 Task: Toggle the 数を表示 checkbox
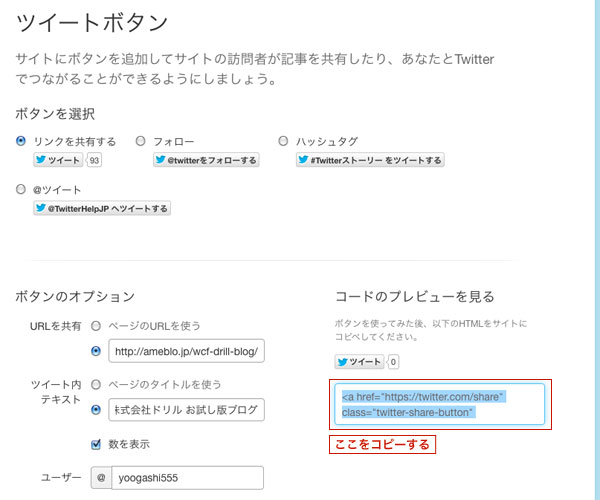96,444
